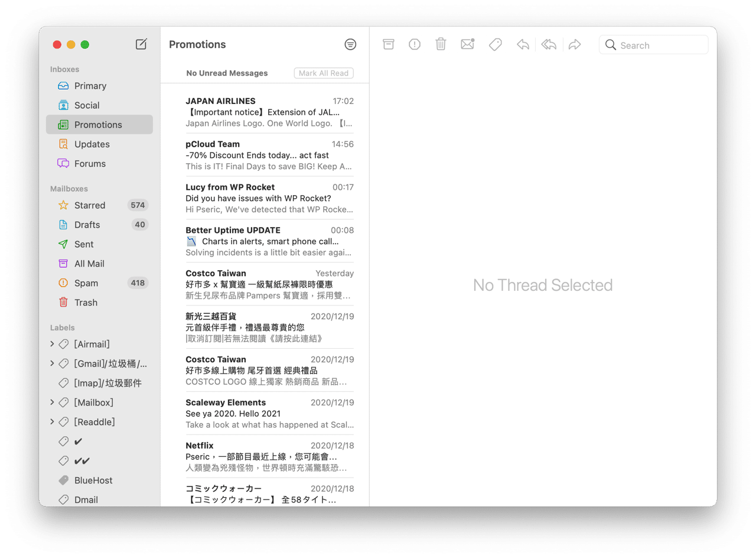Viewport: 756px width, 558px height.
Task: Expand the [Readdle] label group
Action: tap(52, 422)
